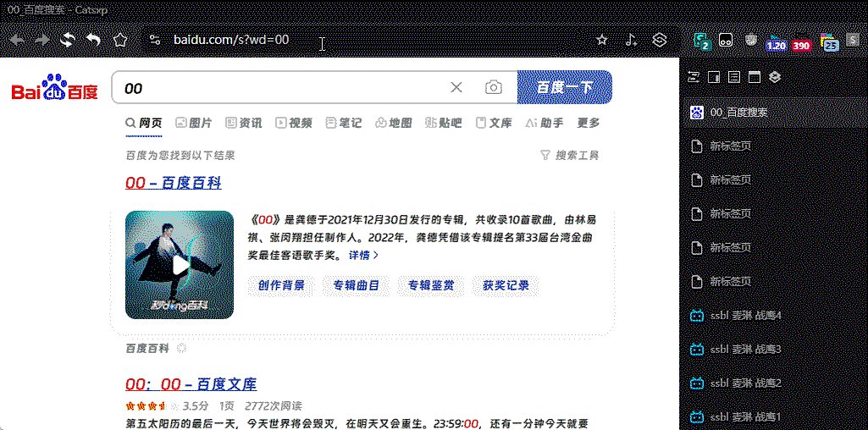
Task: Play the 秒懂百科 video thumbnail
Action: tap(180, 265)
